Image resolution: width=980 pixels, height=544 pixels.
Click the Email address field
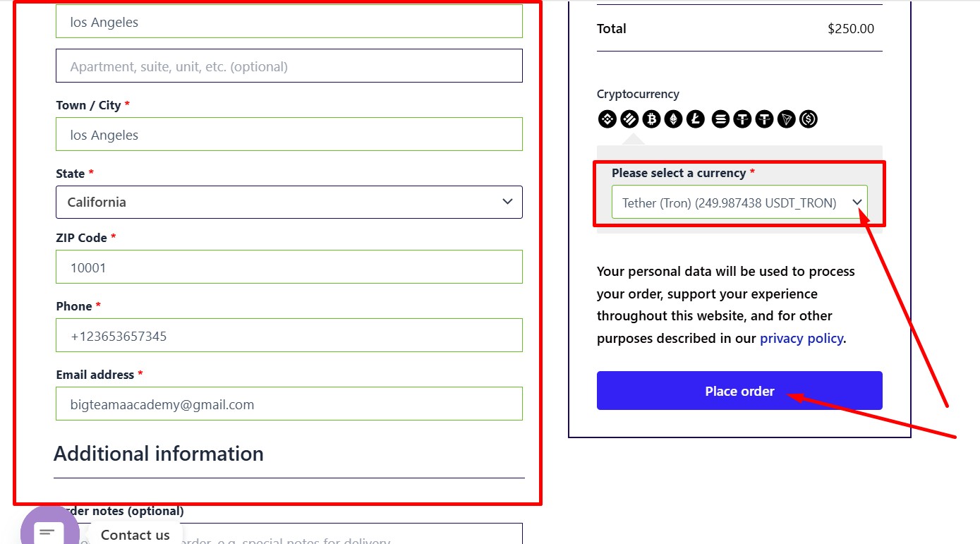point(289,404)
